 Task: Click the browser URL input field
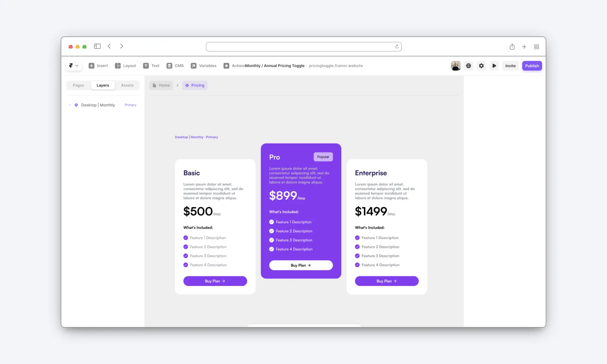(x=303, y=46)
